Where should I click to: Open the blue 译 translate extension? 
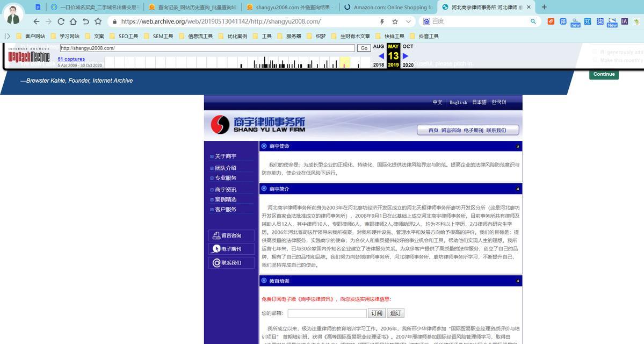[x=563, y=21]
